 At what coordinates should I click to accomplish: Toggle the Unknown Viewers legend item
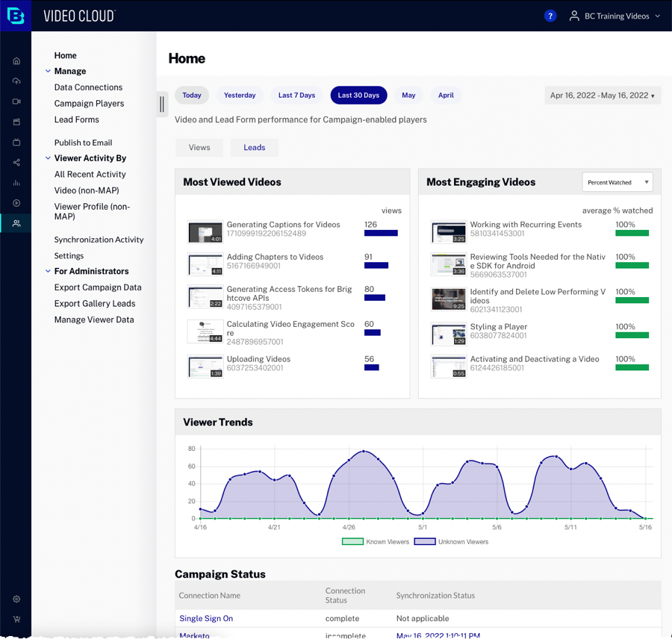click(451, 542)
